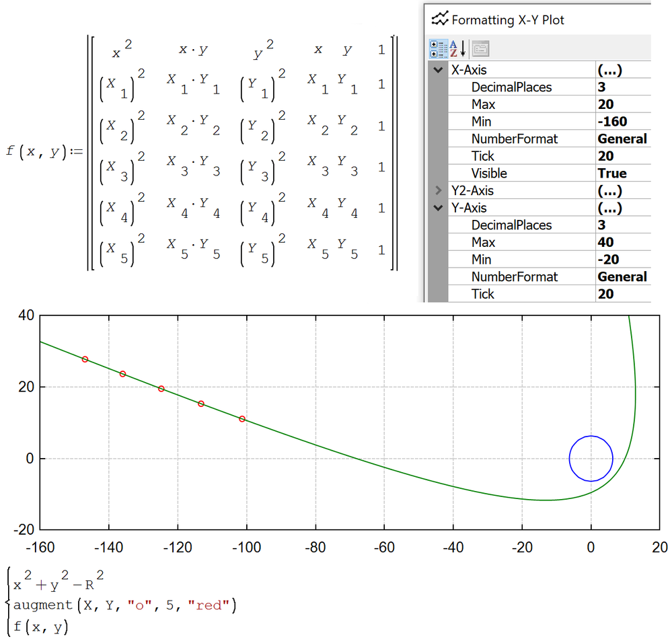Edit X-Axis Max value 20

pyautogui.click(x=623, y=104)
